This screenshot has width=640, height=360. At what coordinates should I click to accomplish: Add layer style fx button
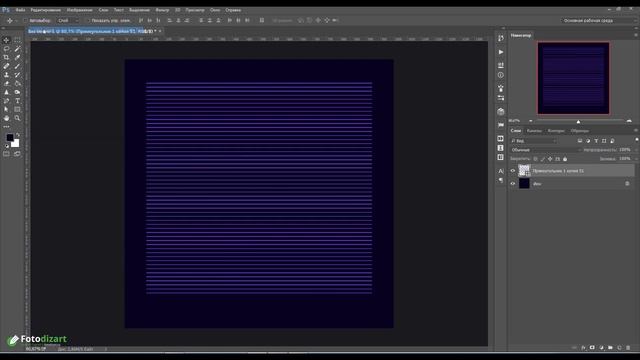(x=583, y=348)
